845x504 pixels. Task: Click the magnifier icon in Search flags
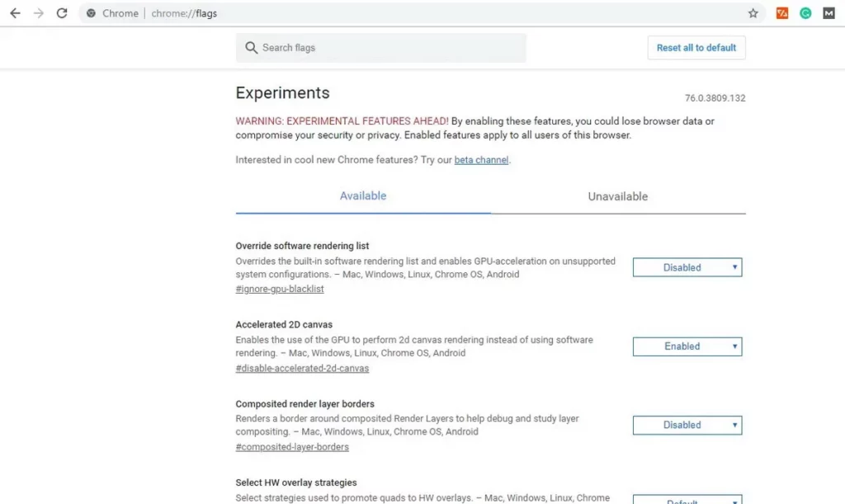pyautogui.click(x=252, y=48)
